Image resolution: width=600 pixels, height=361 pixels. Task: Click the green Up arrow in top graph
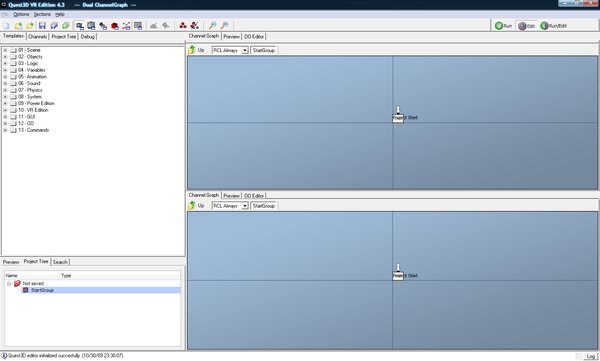[x=192, y=50]
